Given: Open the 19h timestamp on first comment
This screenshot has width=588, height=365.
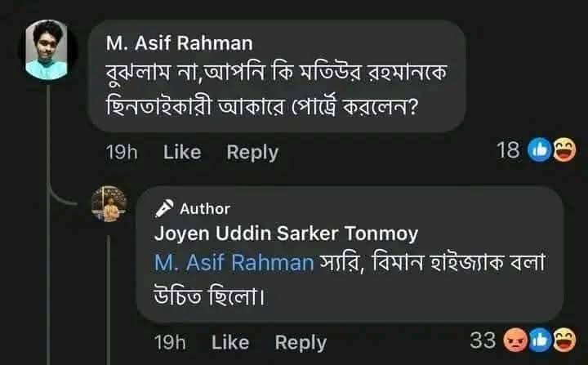Looking at the screenshot, I should point(123,152).
